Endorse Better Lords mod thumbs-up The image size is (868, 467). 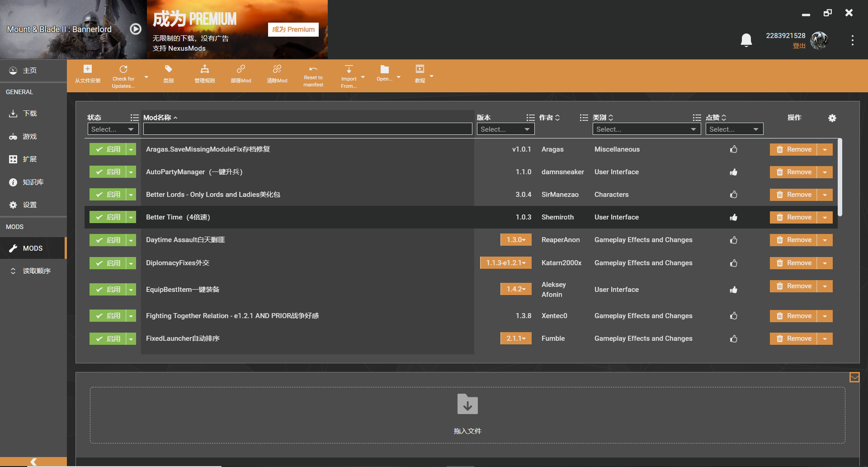pos(734,195)
